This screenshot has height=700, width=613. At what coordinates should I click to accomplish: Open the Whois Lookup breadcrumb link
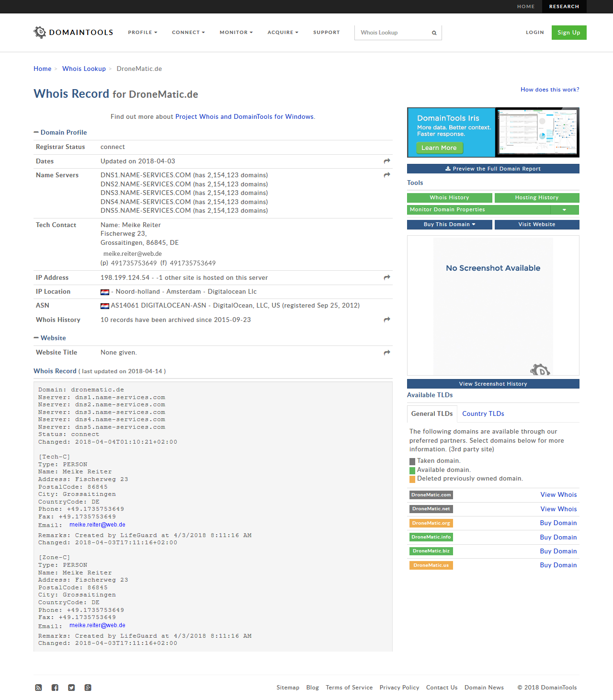[84, 69]
